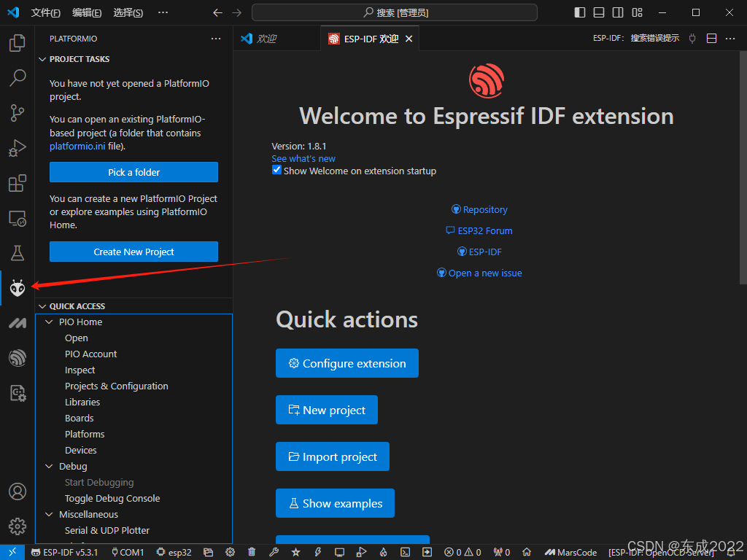
Task: Open the Accounts icon
Action: tap(18, 491)
